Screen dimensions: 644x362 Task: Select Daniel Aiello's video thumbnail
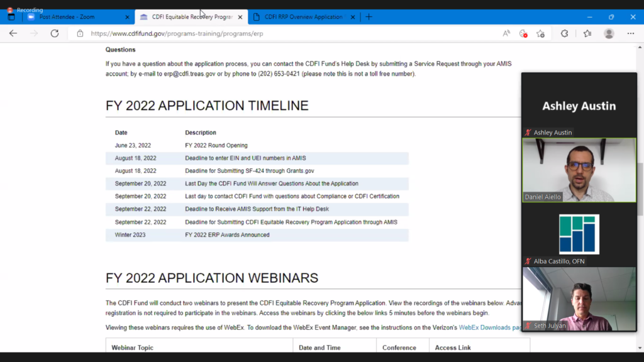tap(579, 170)
